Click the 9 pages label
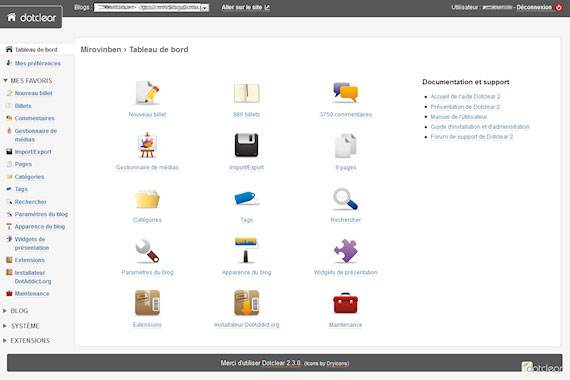 346,167
